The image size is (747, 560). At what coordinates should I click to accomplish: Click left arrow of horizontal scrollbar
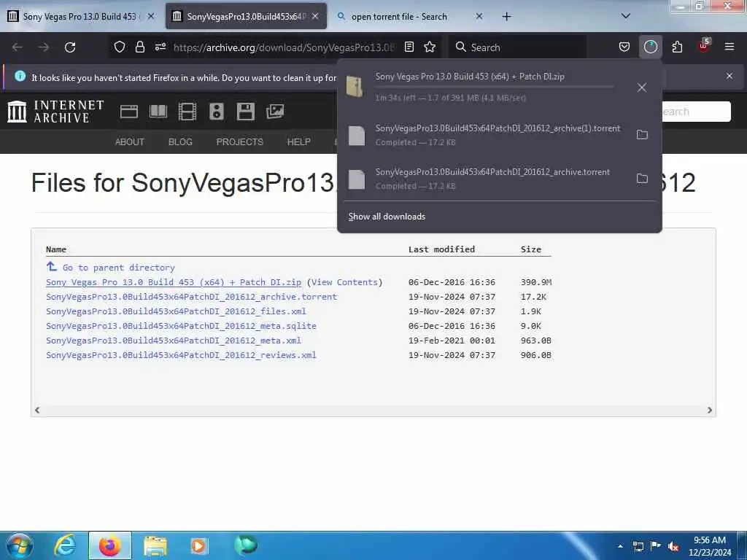[37, 410]
